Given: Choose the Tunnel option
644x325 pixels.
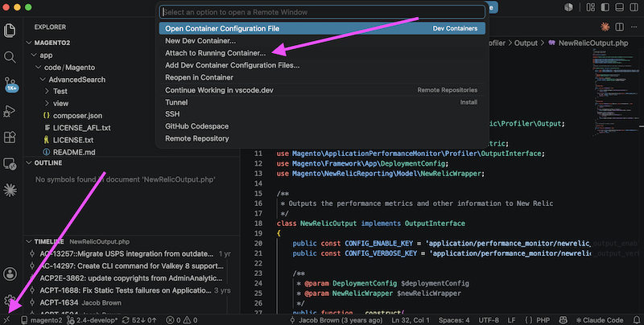Looking at the screenshot, I should pos(322,102).
